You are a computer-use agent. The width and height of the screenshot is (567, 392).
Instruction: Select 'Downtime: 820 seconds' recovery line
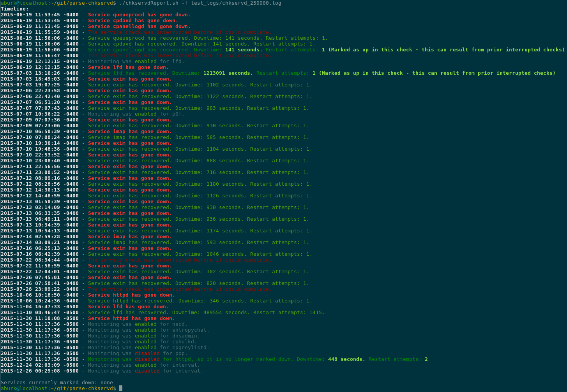[x=199, y=283]
